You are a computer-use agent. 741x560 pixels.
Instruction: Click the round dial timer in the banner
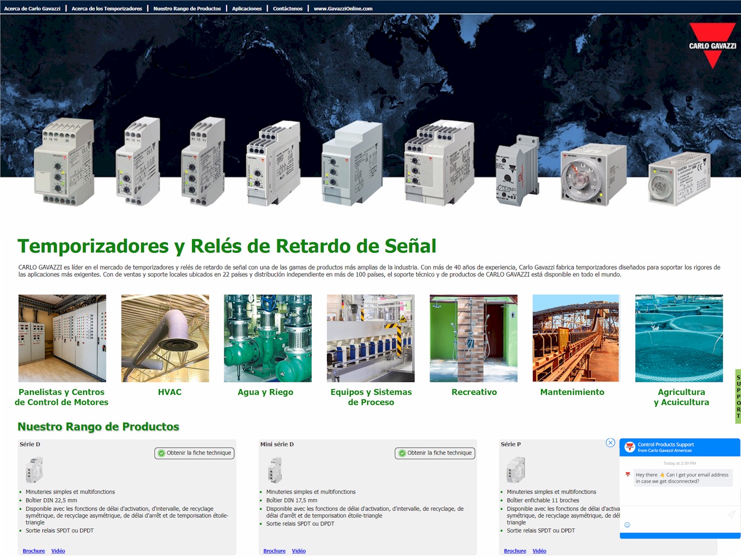tap(593, 174)
